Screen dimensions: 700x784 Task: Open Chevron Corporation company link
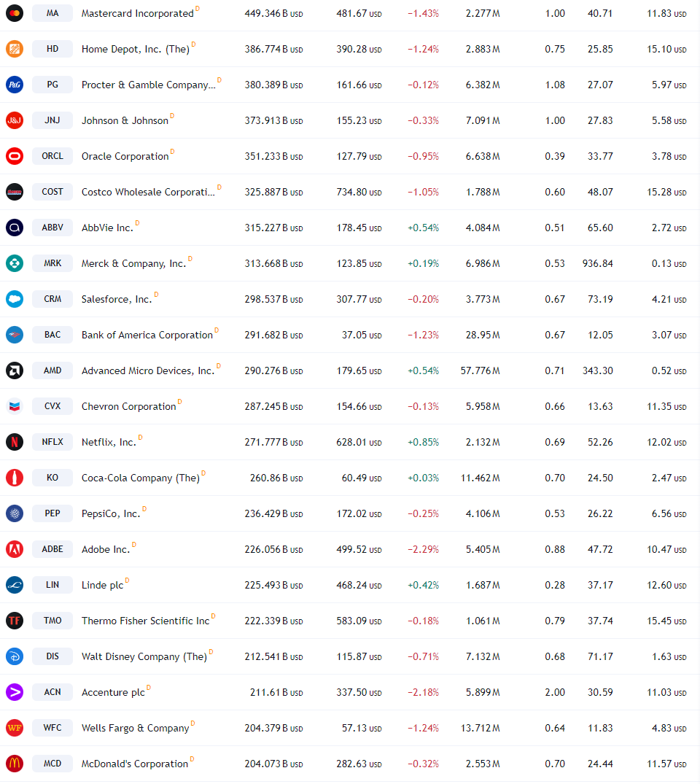click(129, 406)
